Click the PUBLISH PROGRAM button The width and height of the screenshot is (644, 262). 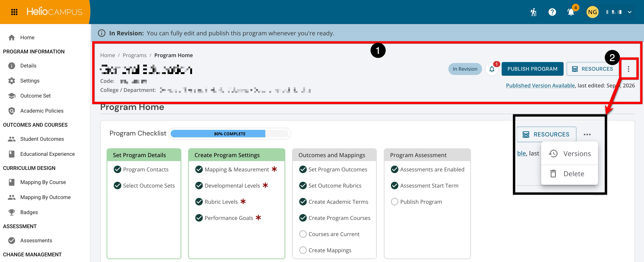(532, 69)
